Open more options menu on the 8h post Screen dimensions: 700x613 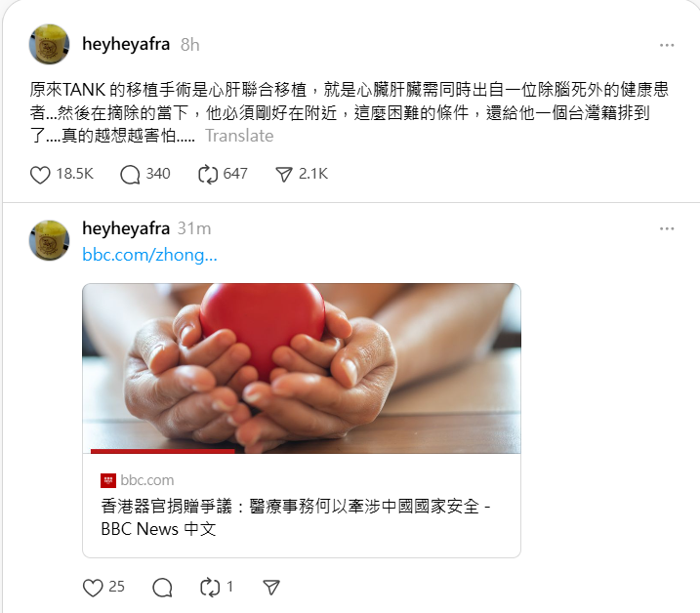(667, 45)
